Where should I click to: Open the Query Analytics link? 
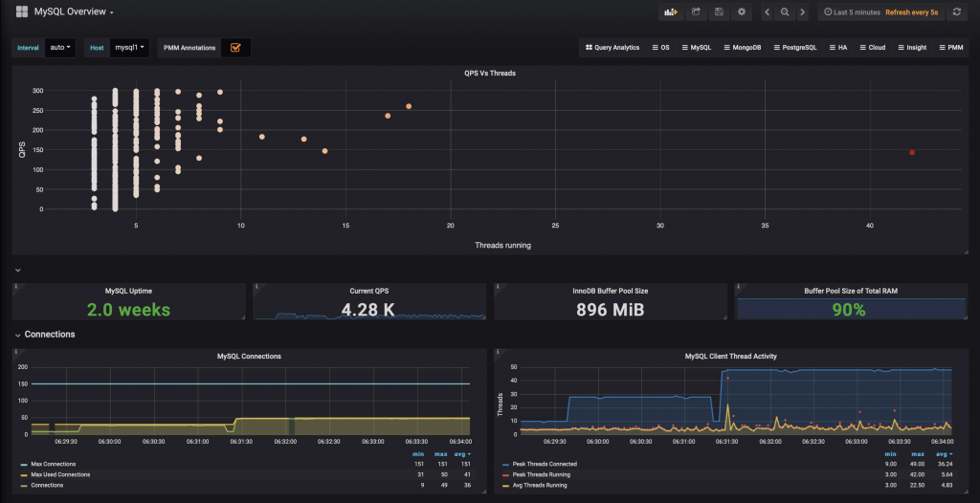click(x=612, y=47)
